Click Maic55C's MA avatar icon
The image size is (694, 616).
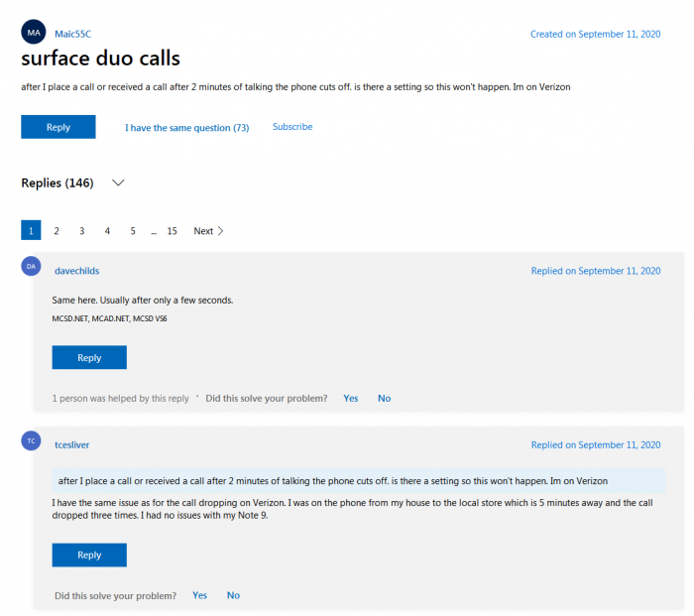[x=34, y=33]
